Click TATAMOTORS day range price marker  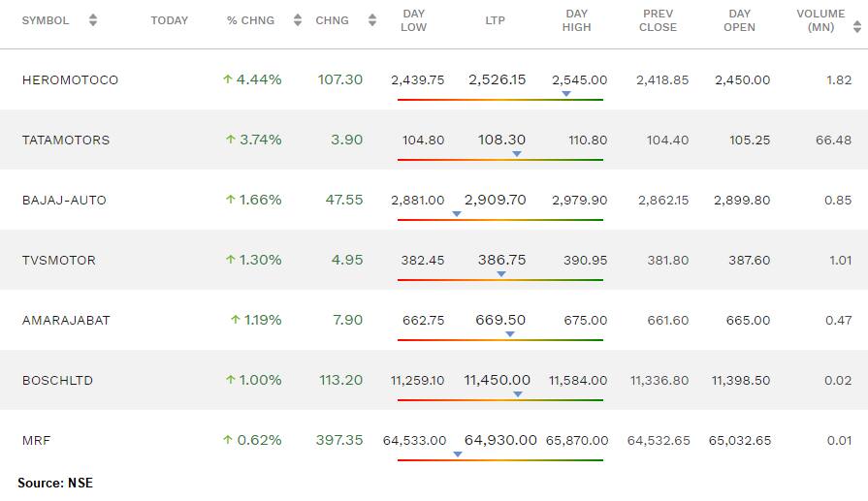click(517, 154)
